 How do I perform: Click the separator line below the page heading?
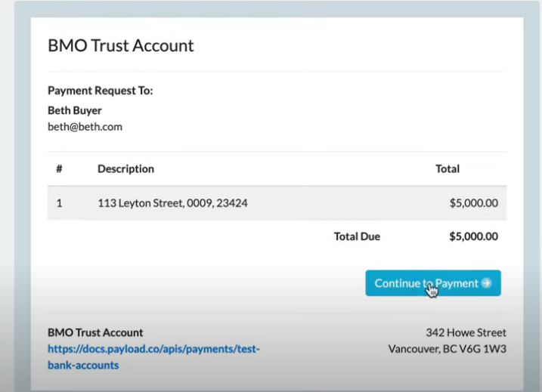tap(277, 72)
